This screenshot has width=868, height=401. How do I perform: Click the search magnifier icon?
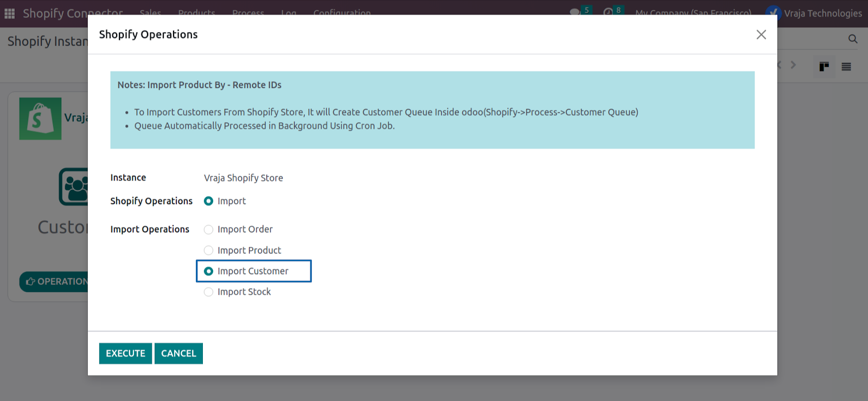pos(853,39)
